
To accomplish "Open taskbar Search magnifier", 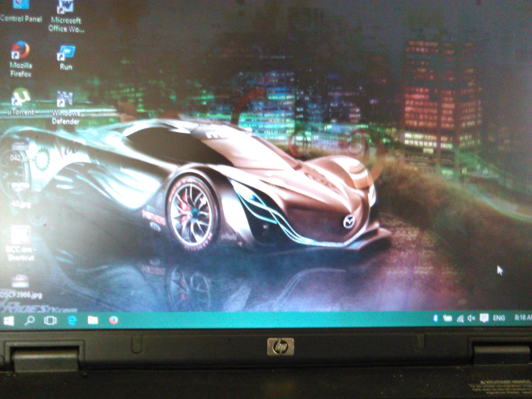I will pyautogui.click(x=29, y=320).
